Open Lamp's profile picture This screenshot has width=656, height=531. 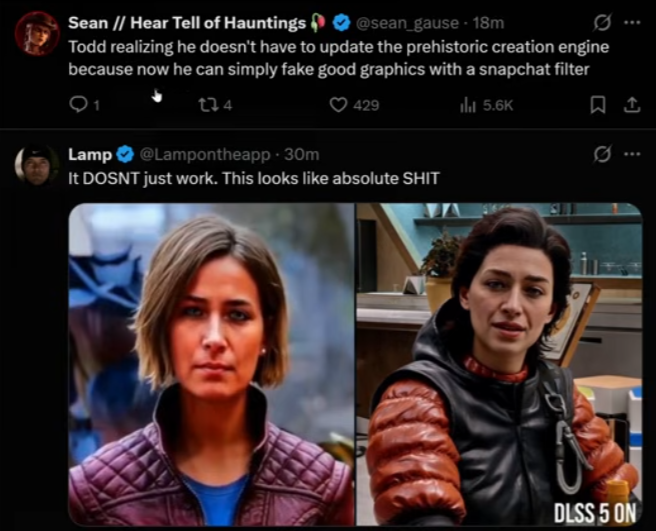tap(37, 165)
